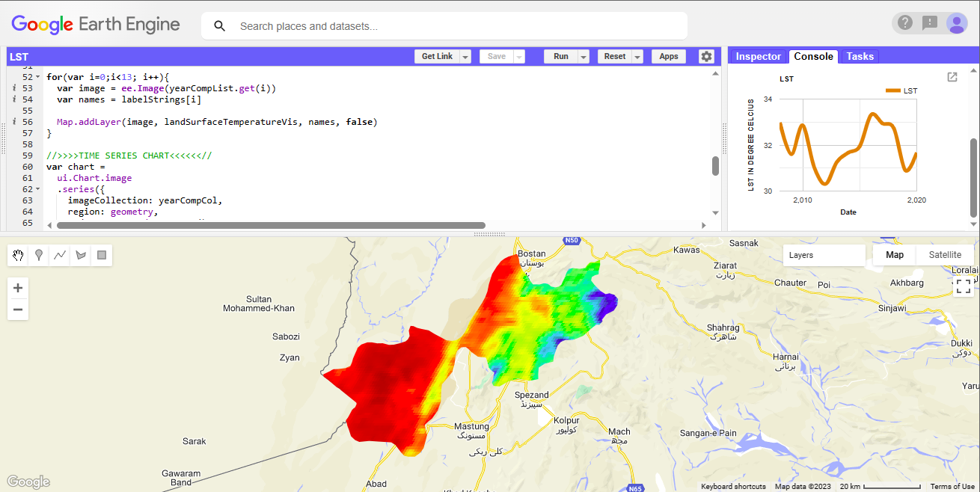Open the Tasks tab

click(859, 56)
